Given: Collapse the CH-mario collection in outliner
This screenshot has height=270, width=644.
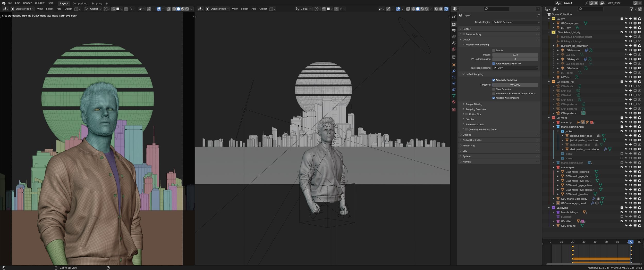Looking at the screenshot, I should coord(549,118).
